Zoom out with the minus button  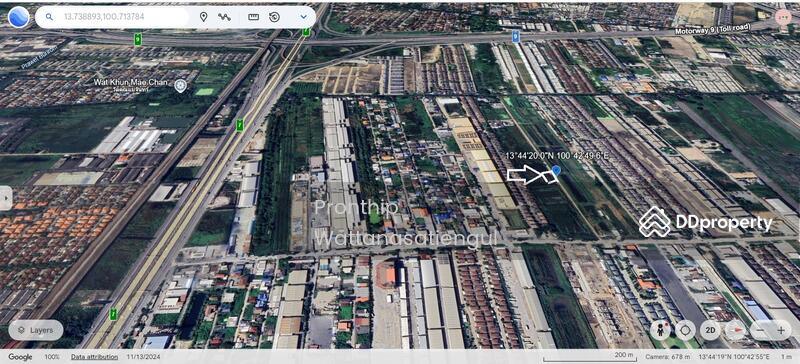pos(760,330)
